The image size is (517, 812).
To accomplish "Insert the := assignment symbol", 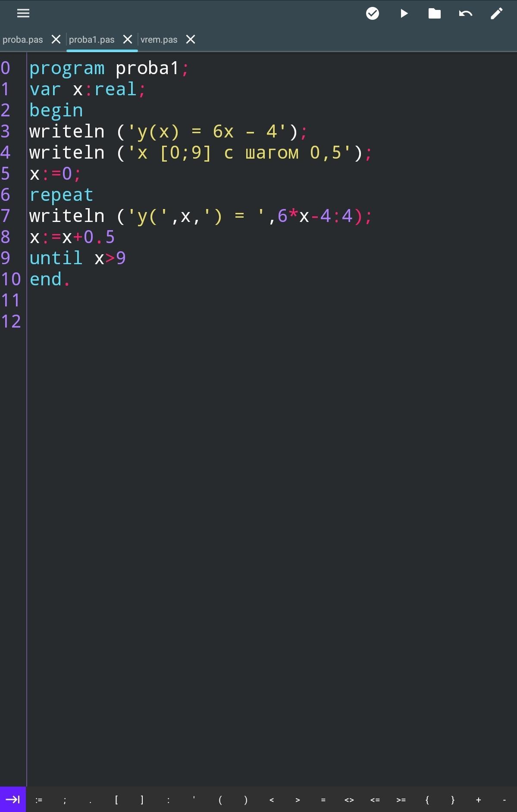I will pyautogui.click(x=39, y=800).
